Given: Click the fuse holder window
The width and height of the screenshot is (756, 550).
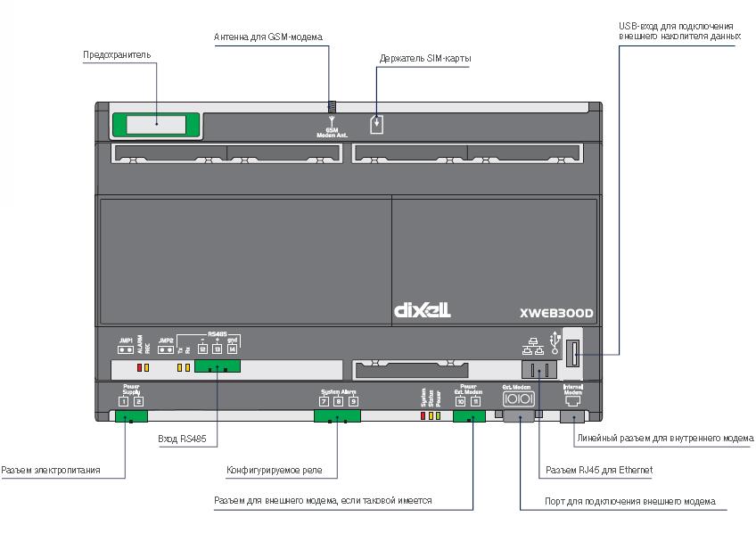Looking at the screenshot, I should tap(156, 125).
